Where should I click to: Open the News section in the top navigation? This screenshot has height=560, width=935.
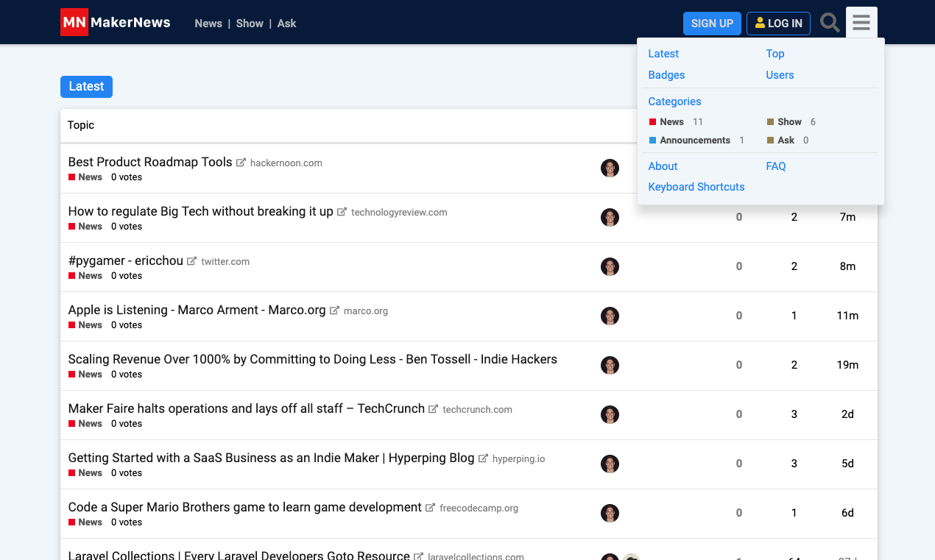tap(208, 23)
